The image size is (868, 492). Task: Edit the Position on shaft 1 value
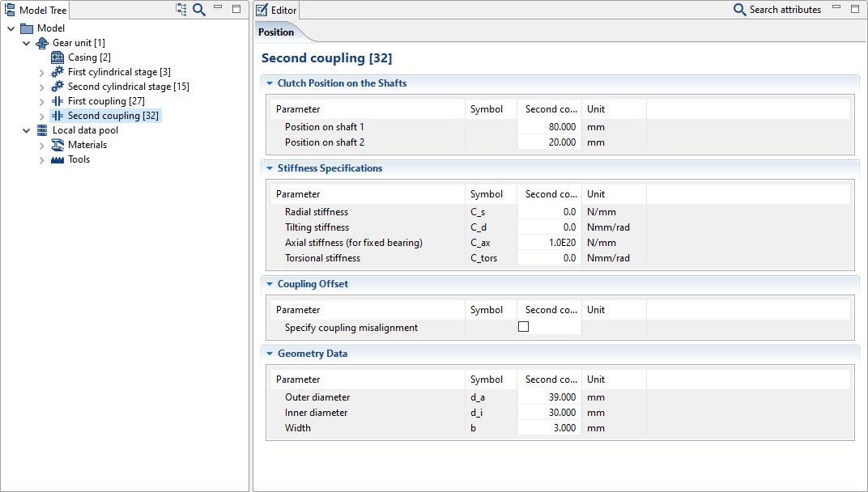548,127
